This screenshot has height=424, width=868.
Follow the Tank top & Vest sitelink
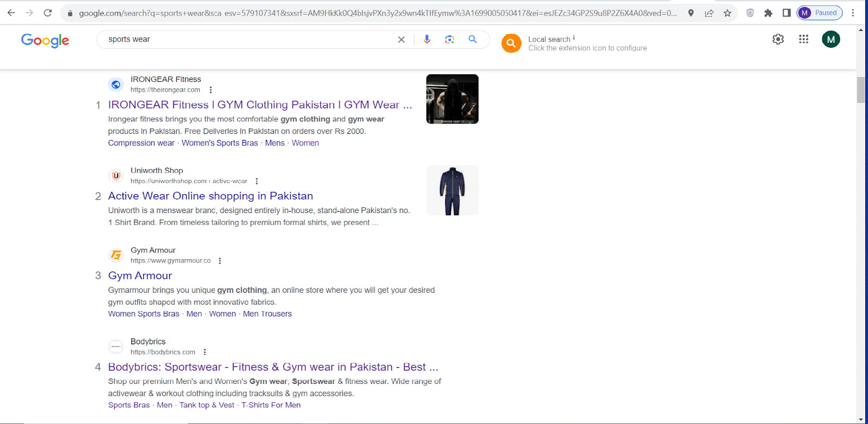(x=207, y=405)
